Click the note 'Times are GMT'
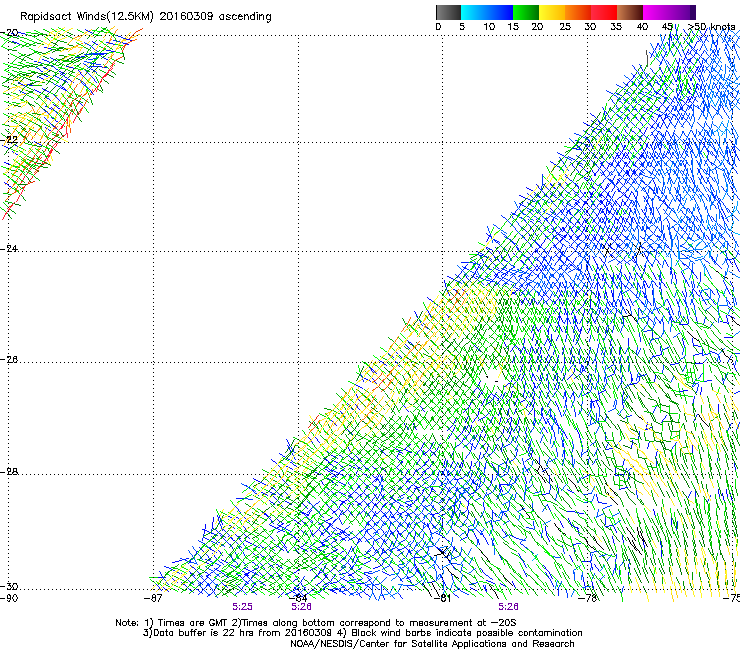Viewport: 740px width, 650px height. (x=193, y=623)
